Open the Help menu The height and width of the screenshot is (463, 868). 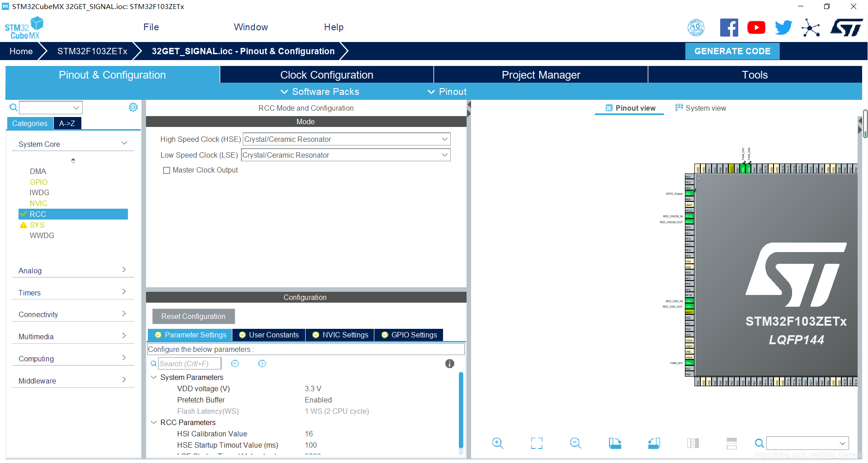[x=334, y=27]
